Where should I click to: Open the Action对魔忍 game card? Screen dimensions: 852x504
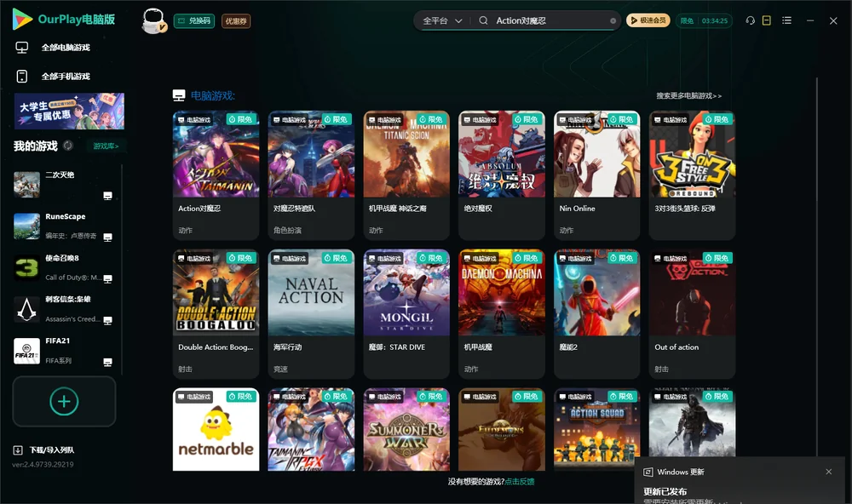tap(216, 175)
